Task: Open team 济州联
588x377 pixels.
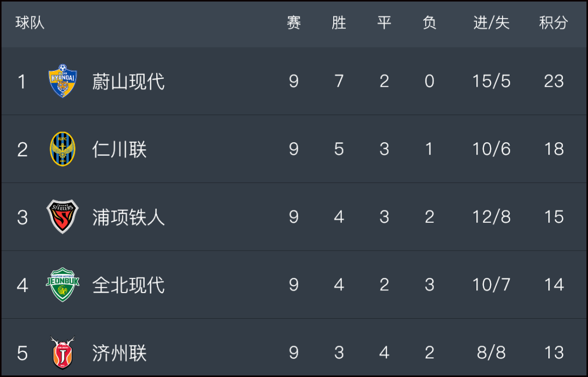Action: (x=119, y=353)
